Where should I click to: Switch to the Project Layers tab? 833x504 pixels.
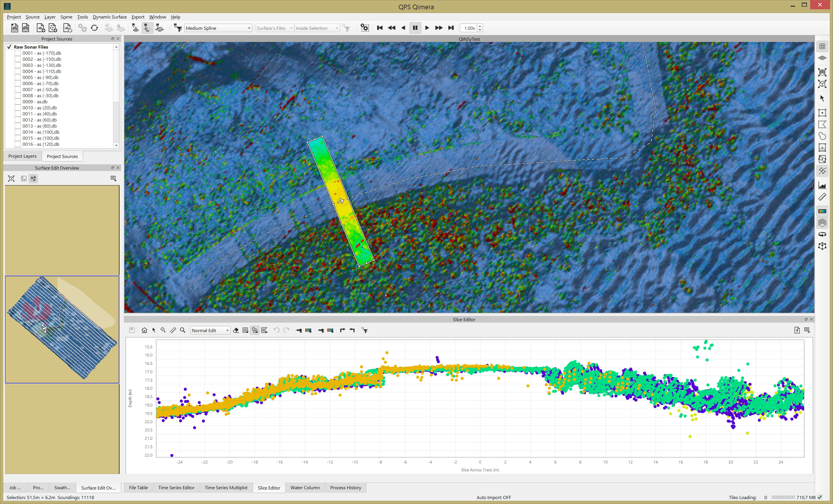pyautogui.click(x=22, y=156)
